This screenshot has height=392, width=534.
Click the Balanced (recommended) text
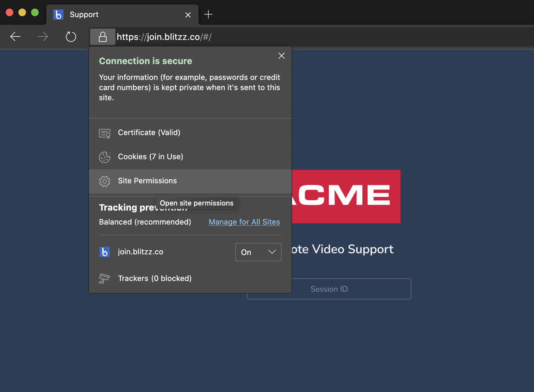point(145,222)
